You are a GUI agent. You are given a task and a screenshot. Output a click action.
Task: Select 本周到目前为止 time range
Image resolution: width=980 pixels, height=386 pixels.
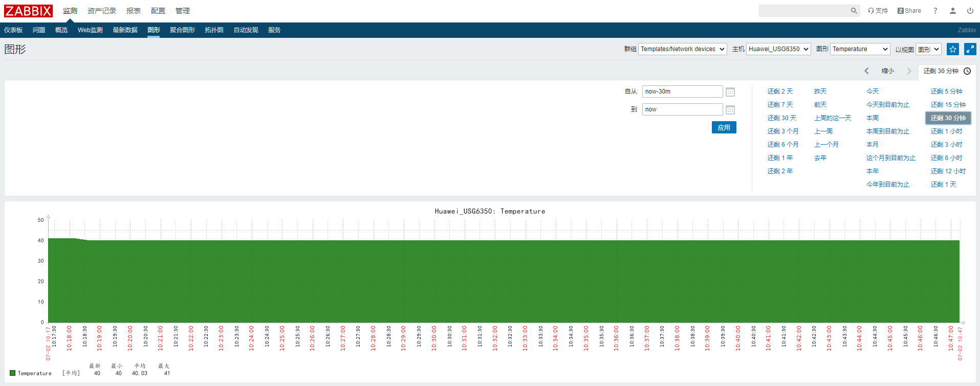(888, 131)
